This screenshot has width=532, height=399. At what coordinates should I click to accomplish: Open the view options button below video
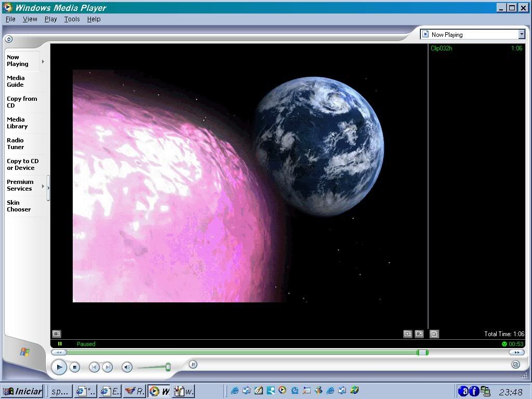(57, 334)
